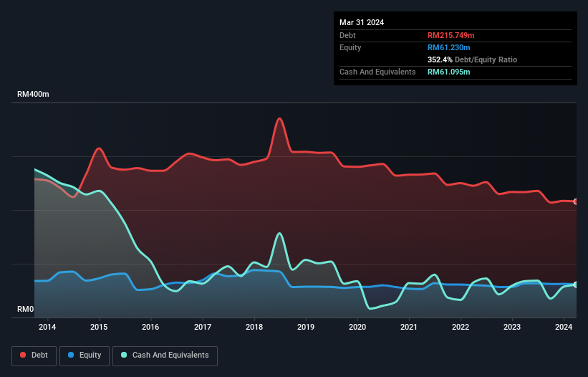Toggle Cash And Equivalents legend button
Image resolution: width=588 pixels, height=377 pixels.
coord(165,355)
